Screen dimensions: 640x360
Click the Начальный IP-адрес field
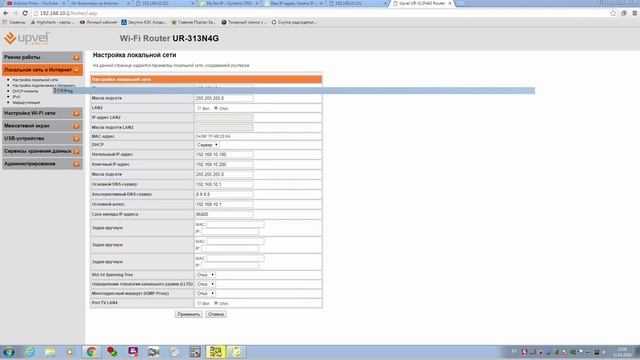(224, 155)
